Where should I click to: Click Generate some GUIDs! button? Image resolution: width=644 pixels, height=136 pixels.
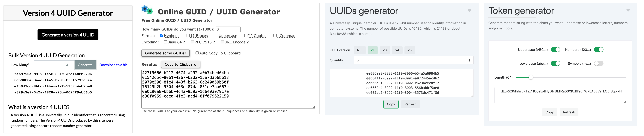165,53
